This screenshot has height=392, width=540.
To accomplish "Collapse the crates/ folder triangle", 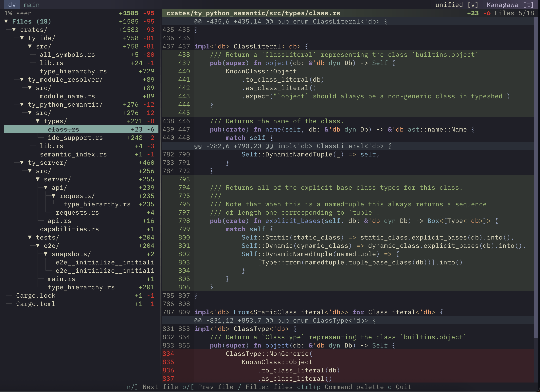I will [14, 30].
